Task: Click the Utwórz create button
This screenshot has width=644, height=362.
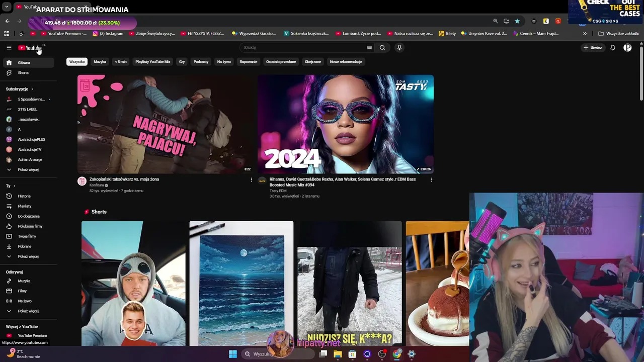Action: pyautogui.click(x=593, y=48)
